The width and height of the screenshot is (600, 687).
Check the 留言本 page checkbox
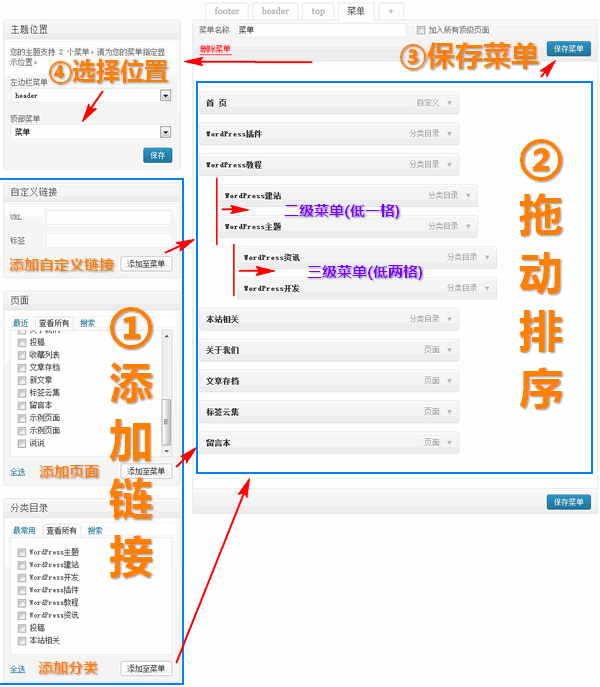(21, 406)
